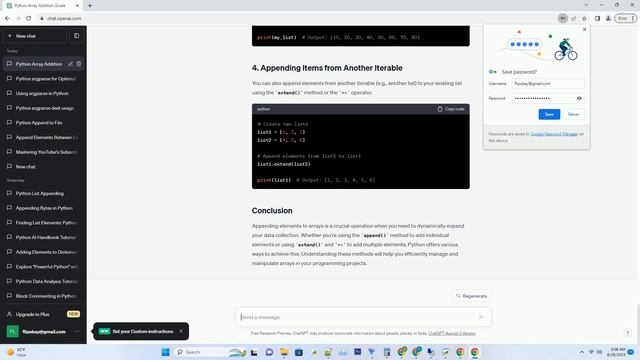Close the Save password popup
640x360 pixels.
[x=584, y=29]
